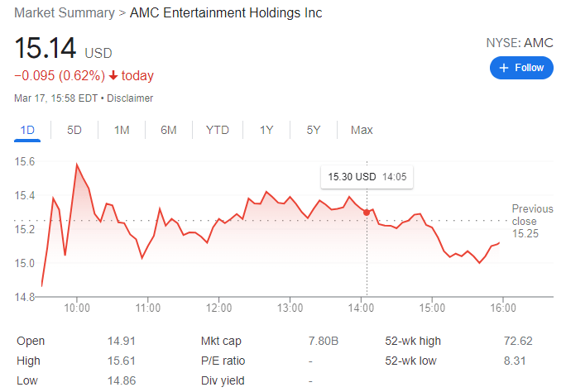Screen dimensions: 566x392
Task: Open the Disclaimer link
Action: (x=130, y=98)
